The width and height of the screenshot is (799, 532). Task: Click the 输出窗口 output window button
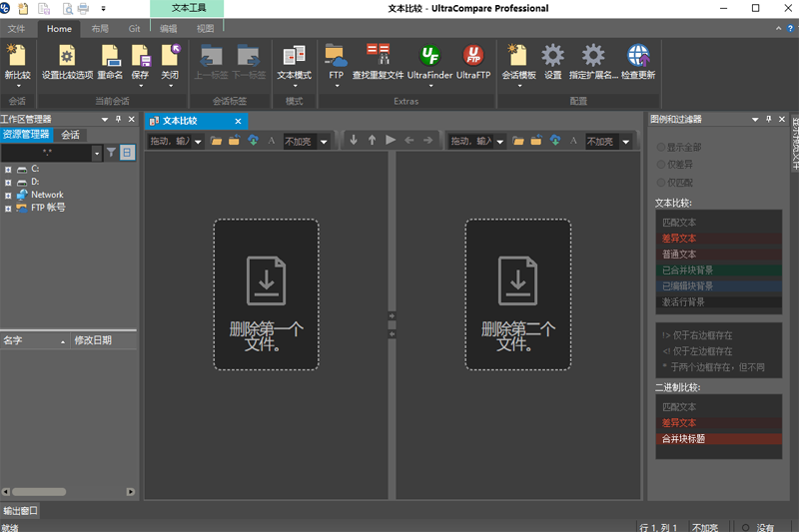(x=20, y=511)
